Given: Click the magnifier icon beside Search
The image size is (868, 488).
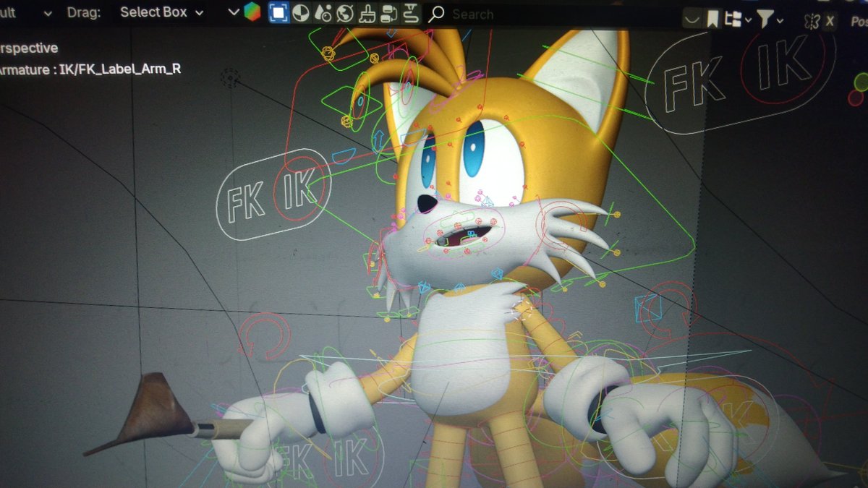Looking at the screenshot, I should [436, 14].
